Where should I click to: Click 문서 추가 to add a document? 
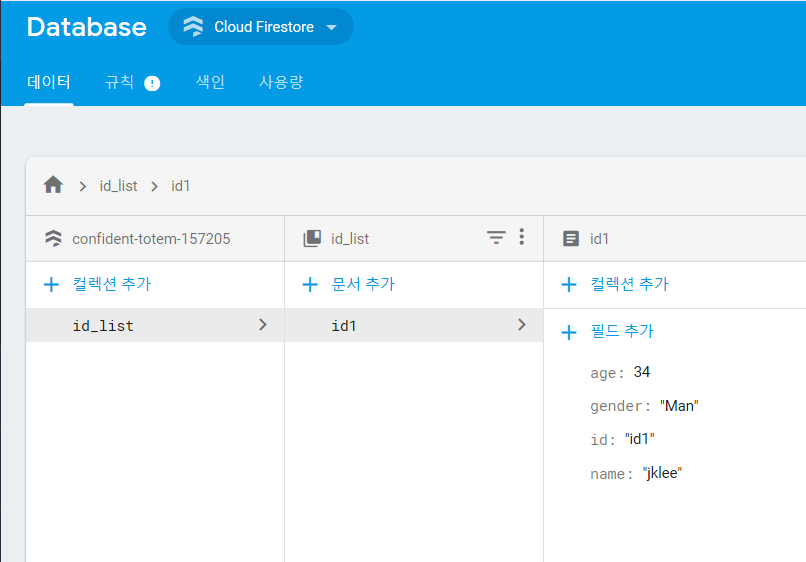coord(349,284)
